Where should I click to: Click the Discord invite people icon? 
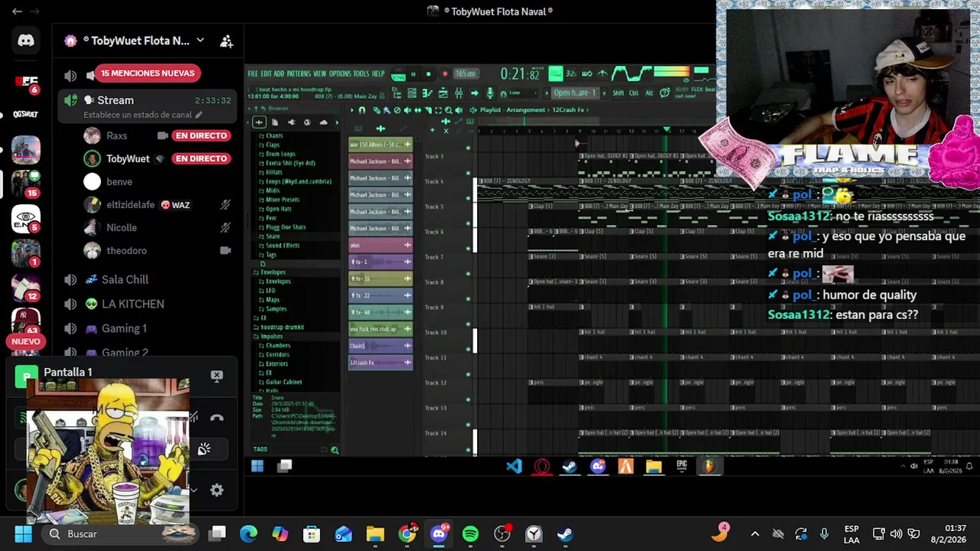coord(227,41)
